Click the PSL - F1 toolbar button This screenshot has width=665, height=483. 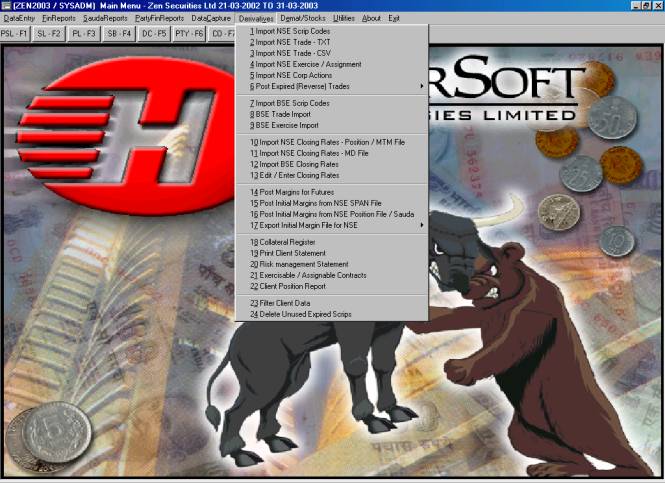pos(14,33)
